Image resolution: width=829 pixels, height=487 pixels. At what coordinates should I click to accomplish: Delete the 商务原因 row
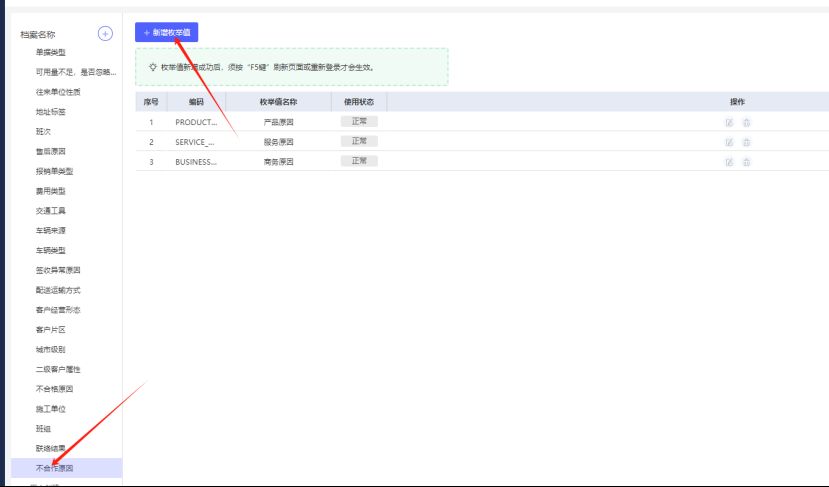click(x=746, y=162)
